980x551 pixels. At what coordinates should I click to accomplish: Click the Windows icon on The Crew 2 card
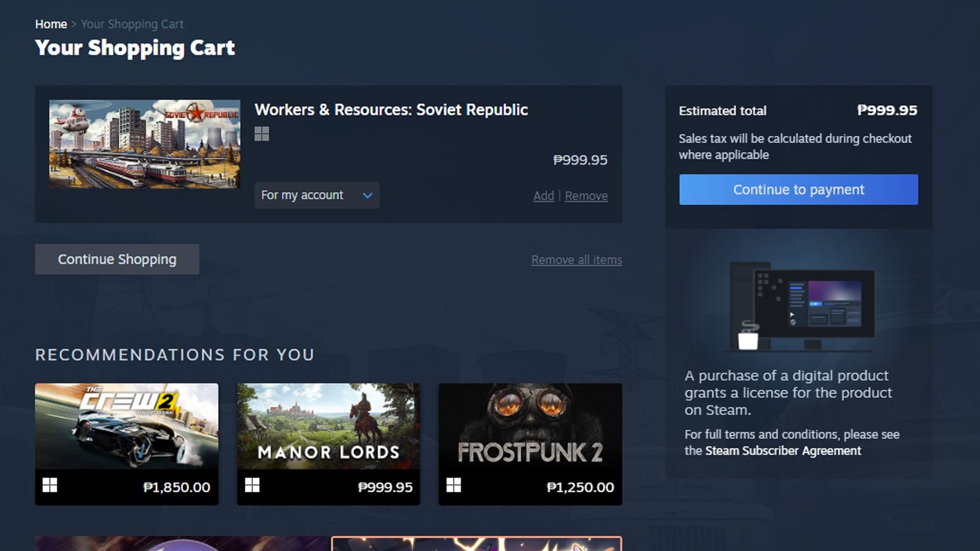point(50,486)
